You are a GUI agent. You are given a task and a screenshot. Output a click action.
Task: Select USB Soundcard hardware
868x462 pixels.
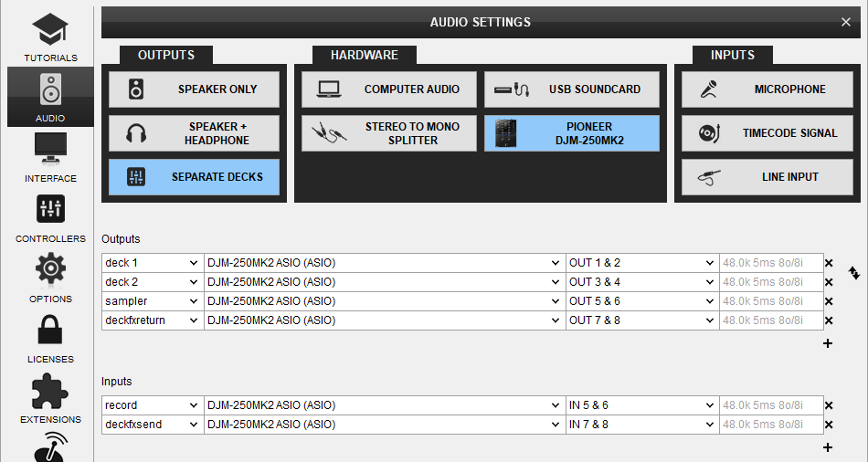point(572,89)
